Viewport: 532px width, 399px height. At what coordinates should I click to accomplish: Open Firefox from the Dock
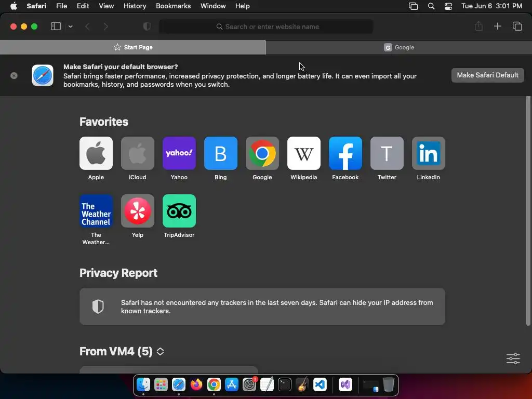point(196,384)
